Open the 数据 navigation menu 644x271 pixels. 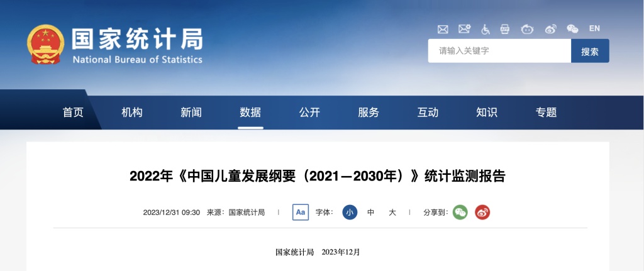[x=250, y=113]
